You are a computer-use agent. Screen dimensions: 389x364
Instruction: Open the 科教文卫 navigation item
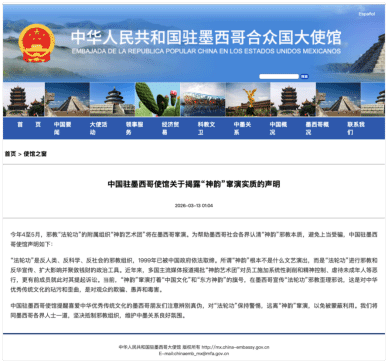pyautogui.click(x=206, y=128)
